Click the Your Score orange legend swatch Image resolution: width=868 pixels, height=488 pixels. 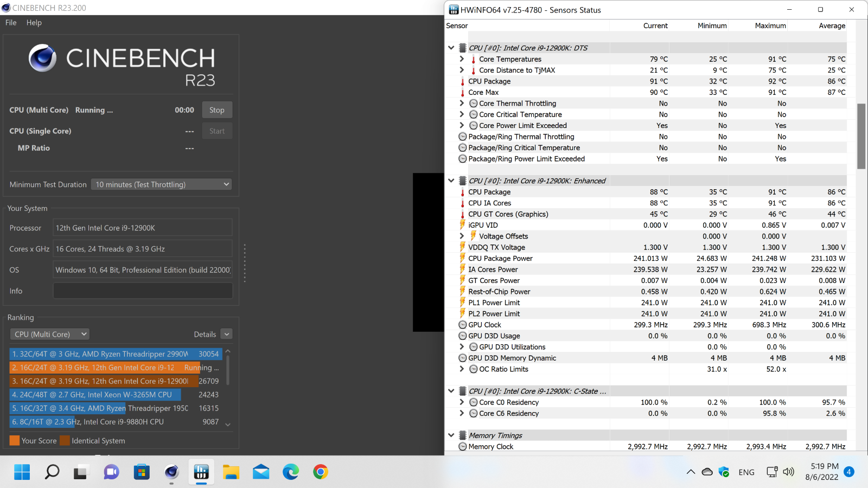(15, 440)
